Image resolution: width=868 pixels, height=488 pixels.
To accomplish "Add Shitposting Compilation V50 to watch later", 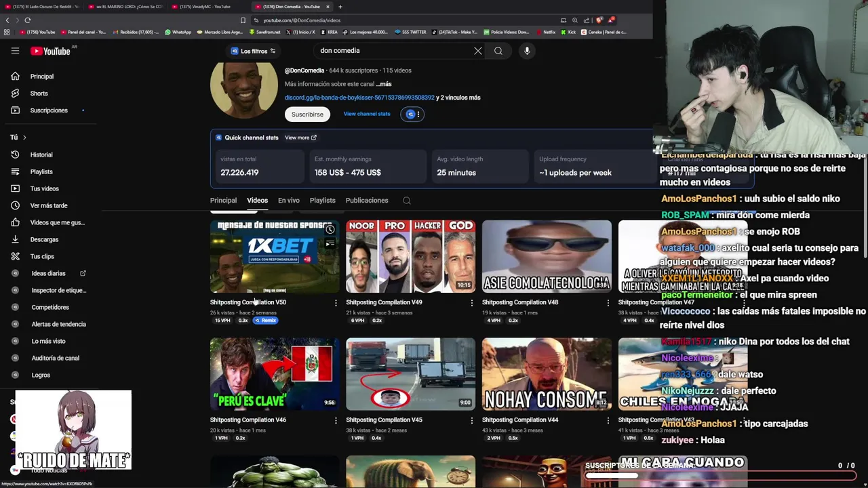I will pyautogui.click(x=330, y=230).
